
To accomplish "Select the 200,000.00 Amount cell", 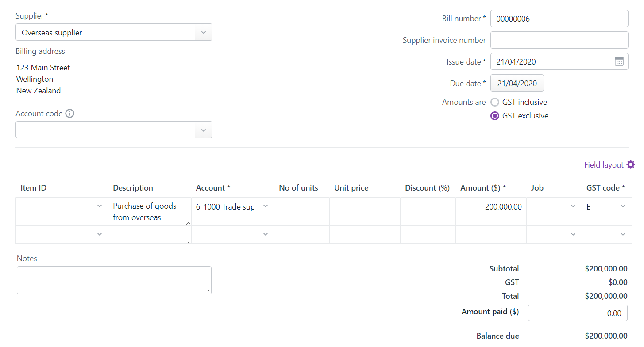I will pyautogui.click(x=491, y=206).
